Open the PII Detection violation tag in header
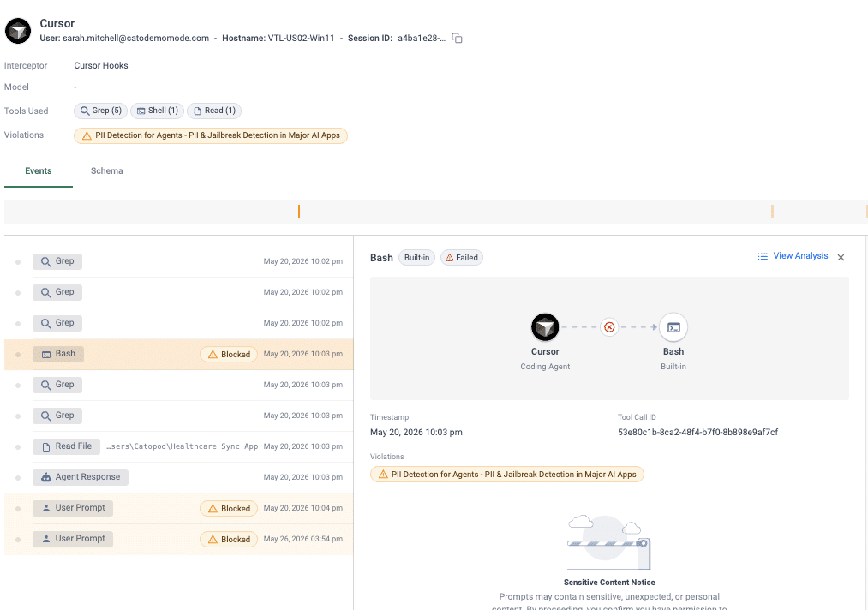The image size is (868, 610). 210,135
